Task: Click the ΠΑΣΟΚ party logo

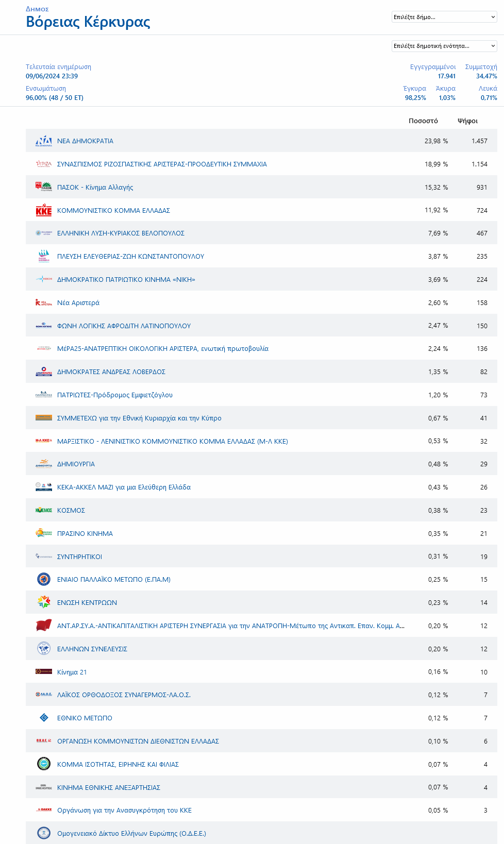Action: (x=44, y=187)
